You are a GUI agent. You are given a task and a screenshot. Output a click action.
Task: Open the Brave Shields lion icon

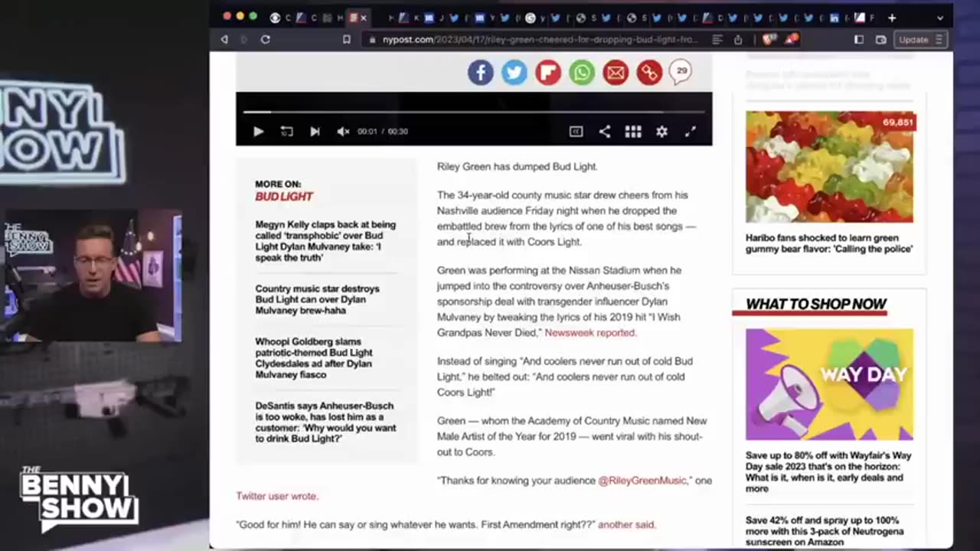769,38
